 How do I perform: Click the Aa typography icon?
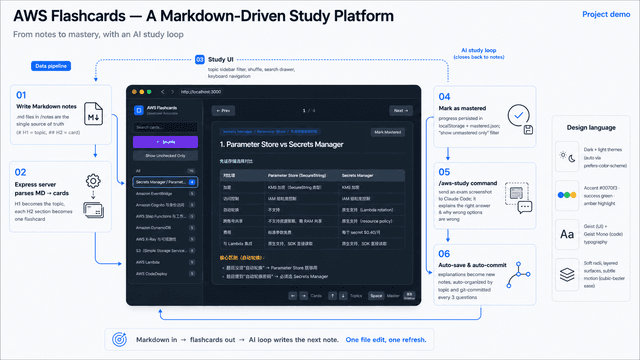[567, 234]
